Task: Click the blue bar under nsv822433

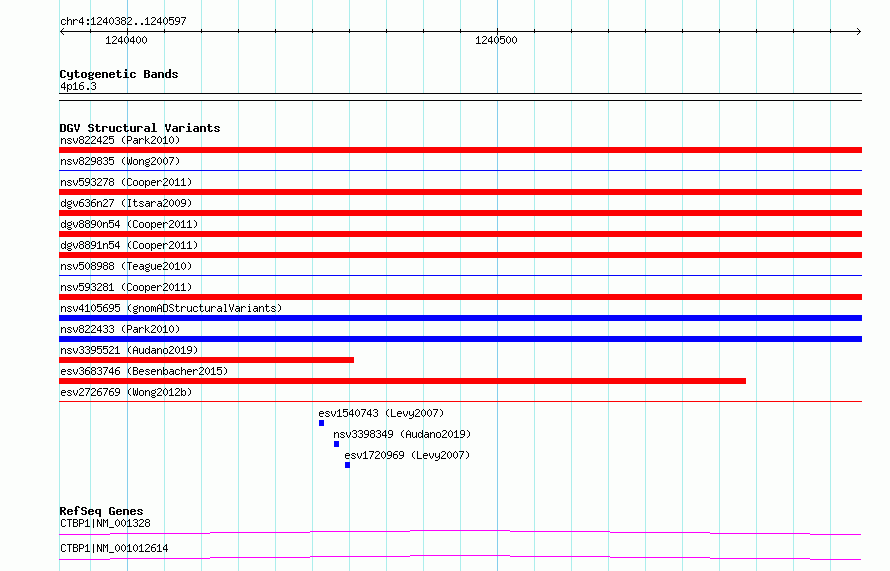Action: click(x=460, y=339)
